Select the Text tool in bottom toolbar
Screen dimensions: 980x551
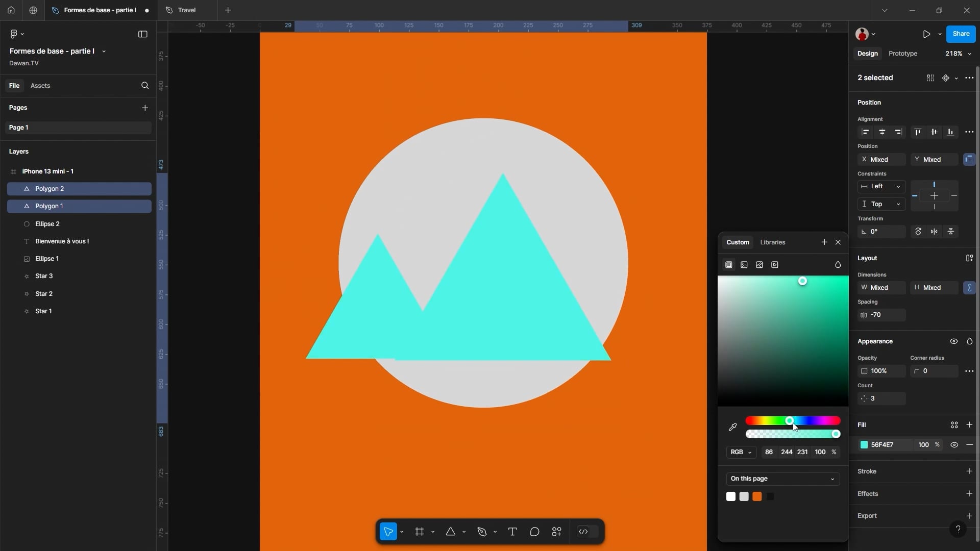point(512,532)
